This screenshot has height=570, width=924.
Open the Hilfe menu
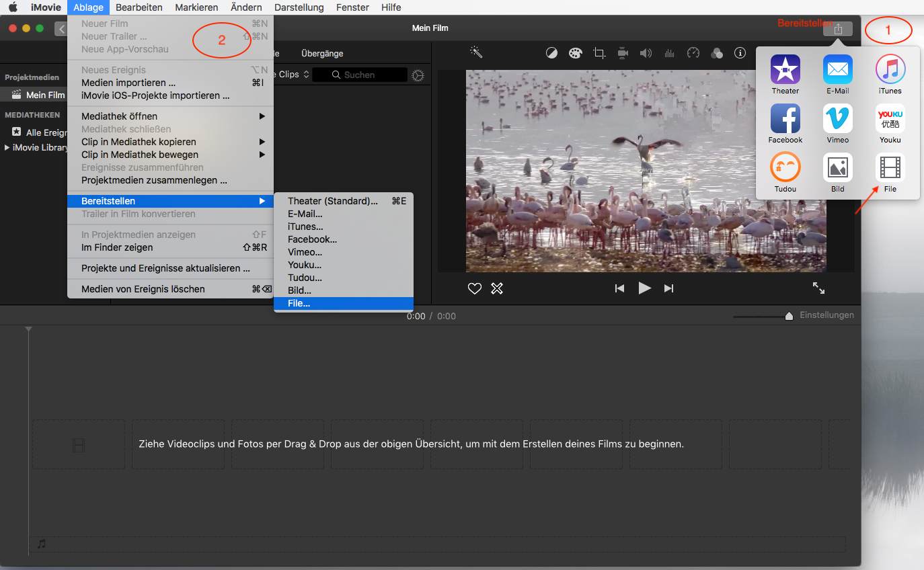pyautogui.click(x=391, y=7)
